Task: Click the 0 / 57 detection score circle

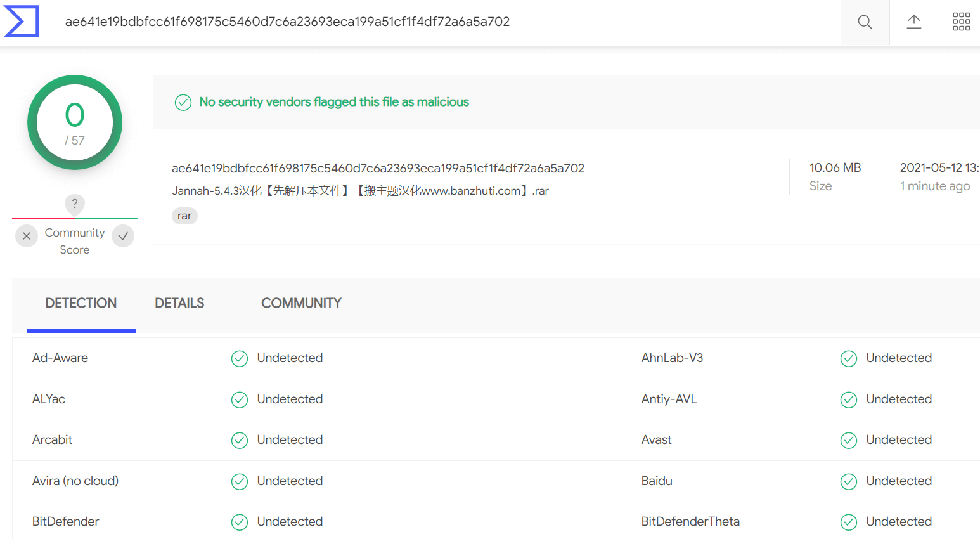Action: pyautogui.click(x=75, y=122)
